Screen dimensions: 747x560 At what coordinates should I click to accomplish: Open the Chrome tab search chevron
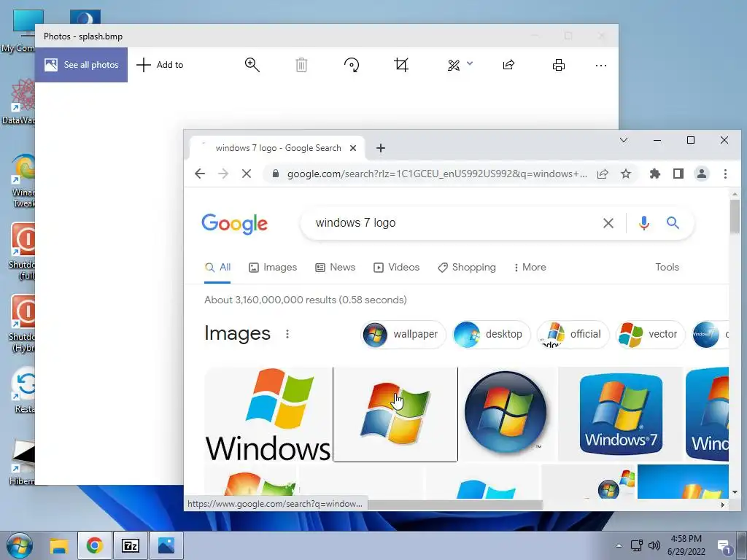click(624, 140)
